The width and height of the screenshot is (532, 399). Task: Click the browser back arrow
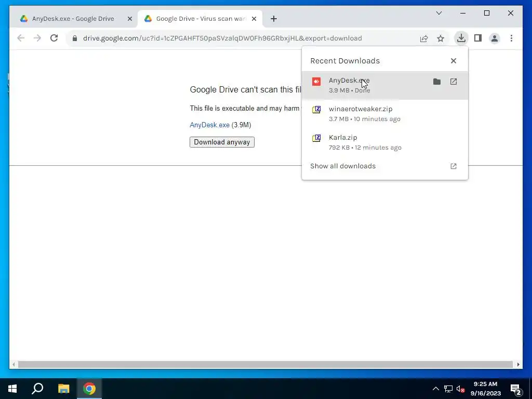pos(21,38)
